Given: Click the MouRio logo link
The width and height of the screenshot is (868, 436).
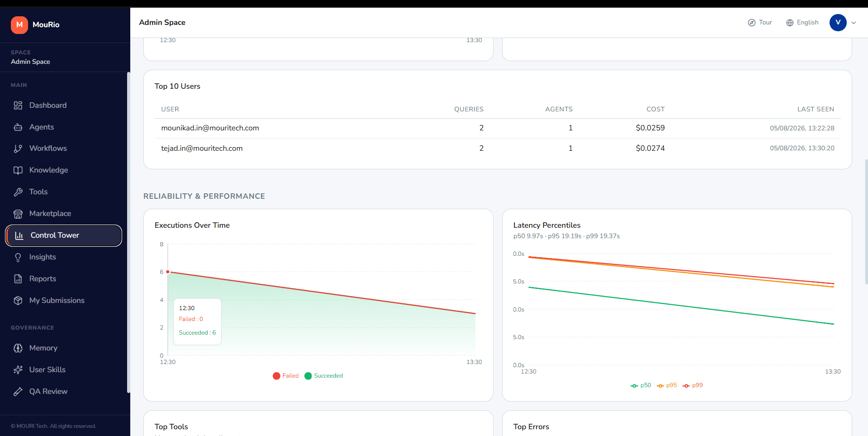Looking at the screenshot, I should pos(35,25).
